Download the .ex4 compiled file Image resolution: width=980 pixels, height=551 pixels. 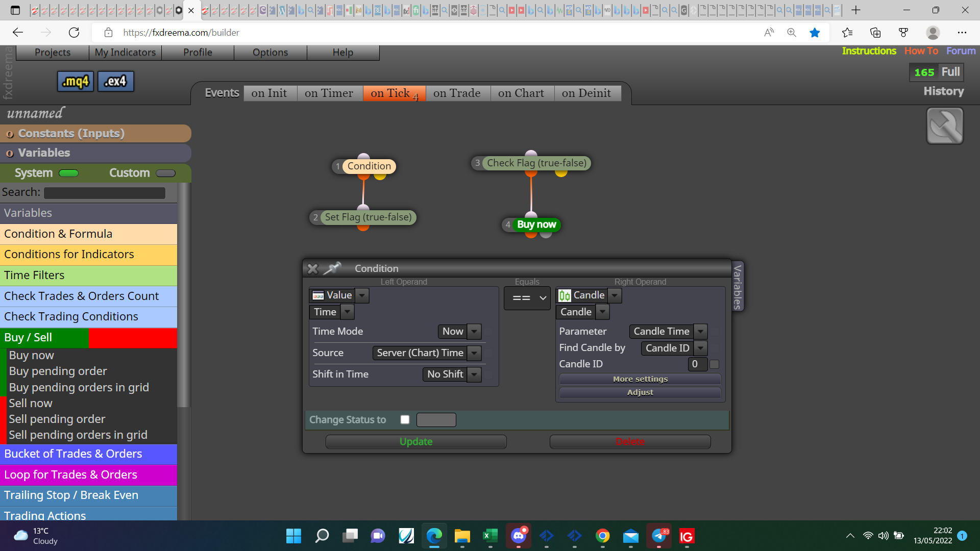tap(115, 81)
